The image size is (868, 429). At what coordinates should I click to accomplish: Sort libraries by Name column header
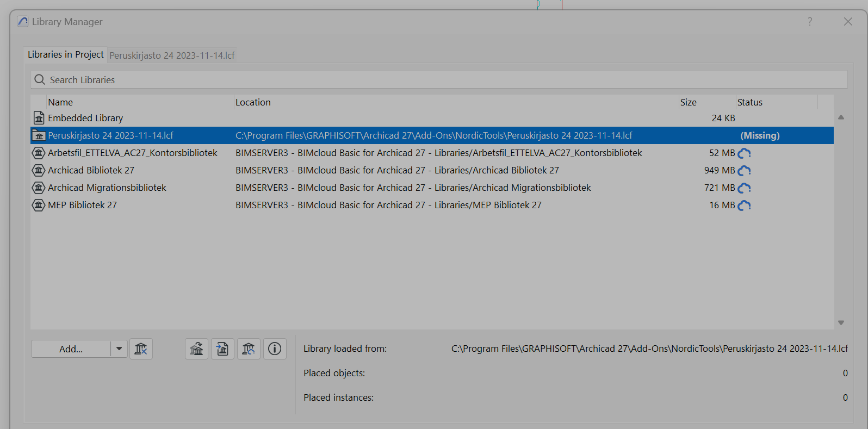[60, 102]
